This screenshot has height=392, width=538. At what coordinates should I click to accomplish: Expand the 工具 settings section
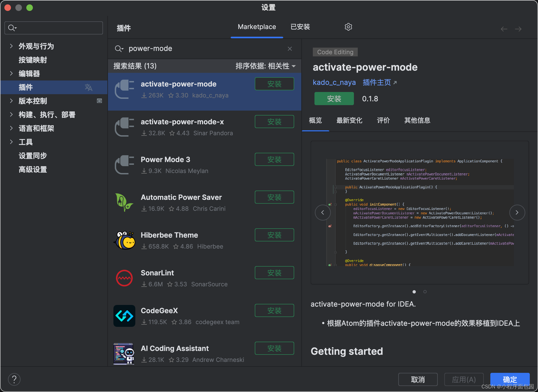pyautogui.click(x=11, y=142)
